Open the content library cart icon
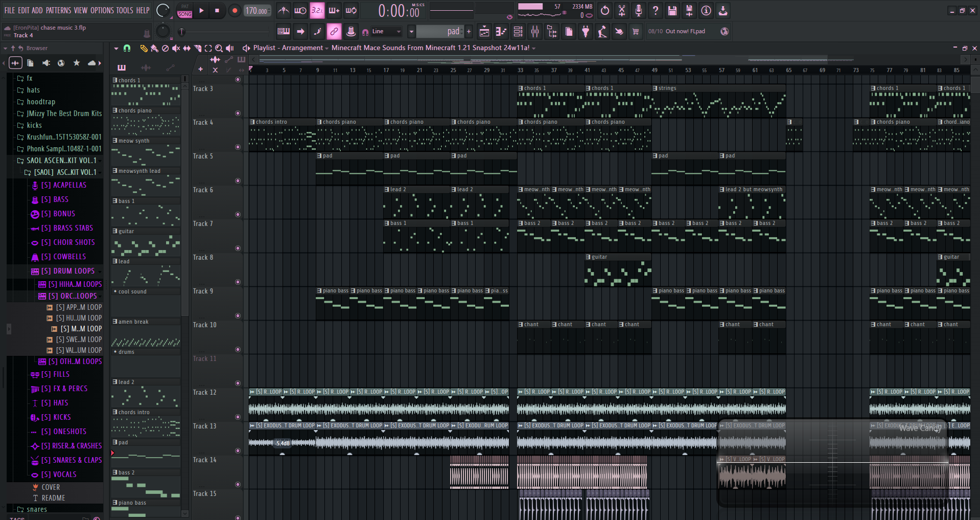The width and height of the screenshot is (980, 520). pyautogui.click(x=636, y=32)
